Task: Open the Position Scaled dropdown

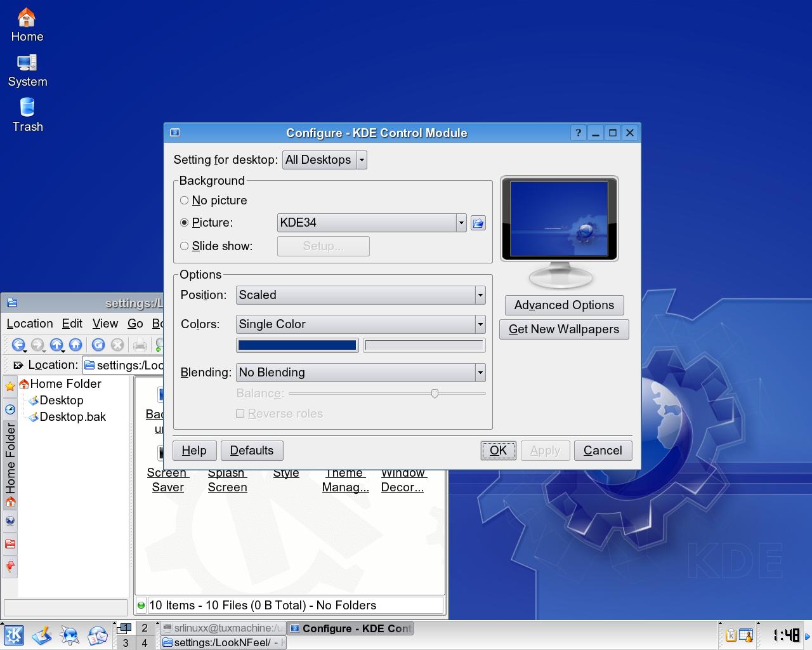Action: click(x=361, y=295)
